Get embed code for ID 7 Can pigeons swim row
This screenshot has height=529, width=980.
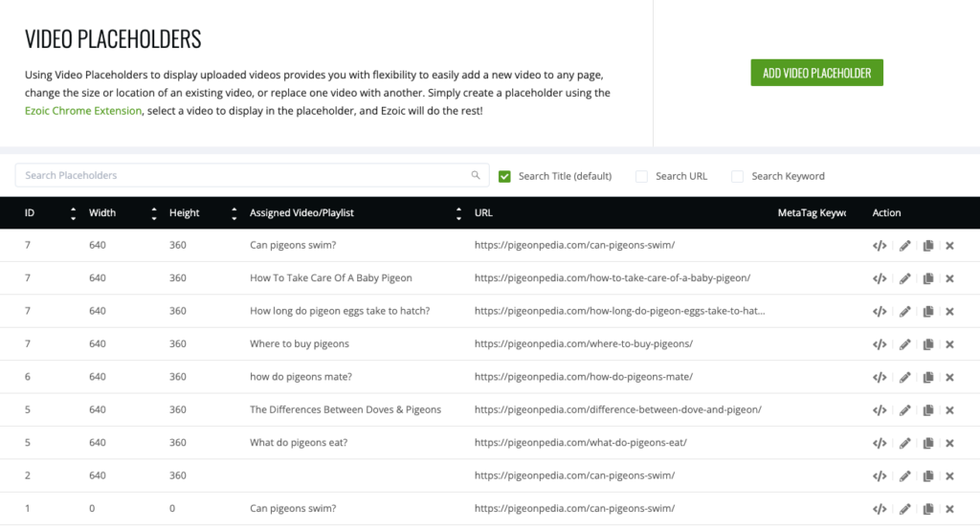click(880, 246)
